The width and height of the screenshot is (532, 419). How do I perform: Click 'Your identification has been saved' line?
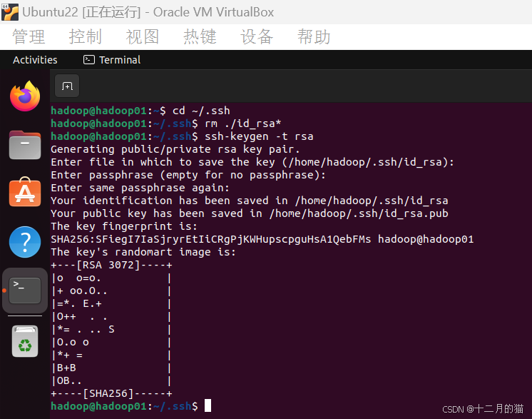click(x=250, y=201)
